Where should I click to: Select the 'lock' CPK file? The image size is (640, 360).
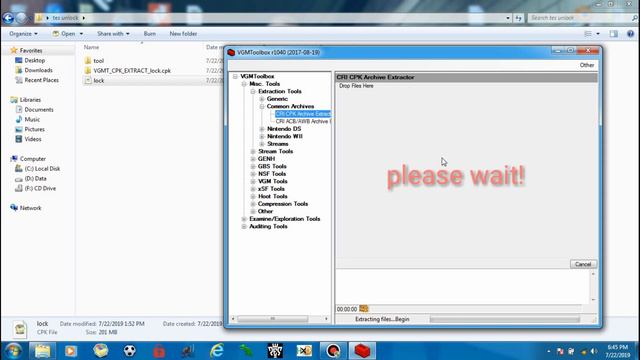[x=99, y=80]
